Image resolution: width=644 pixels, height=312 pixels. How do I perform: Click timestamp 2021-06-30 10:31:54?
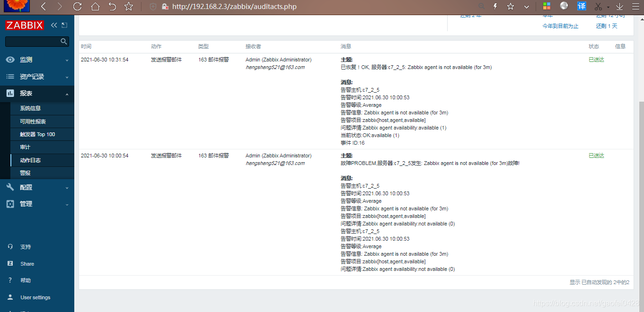105,60
